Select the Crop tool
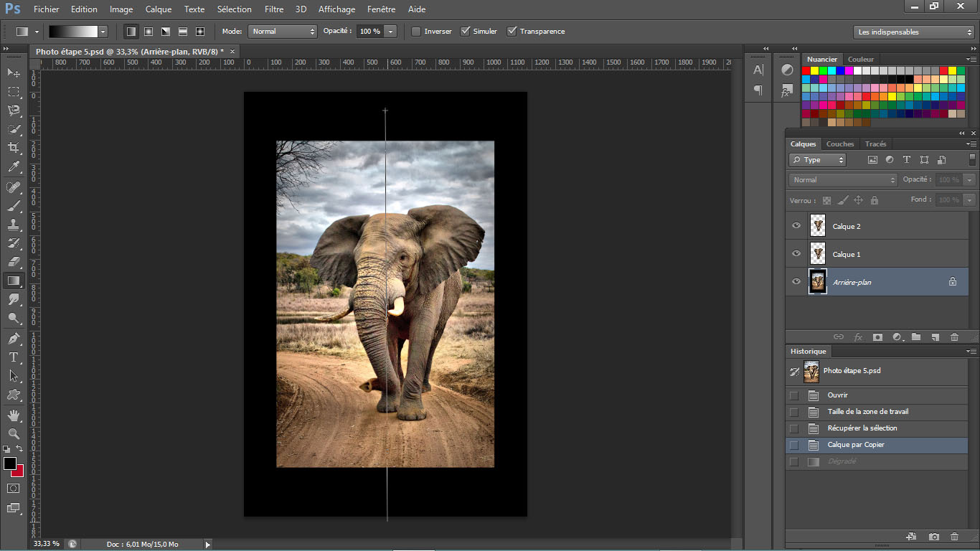The image size is (980, 551). pos(13,148)
